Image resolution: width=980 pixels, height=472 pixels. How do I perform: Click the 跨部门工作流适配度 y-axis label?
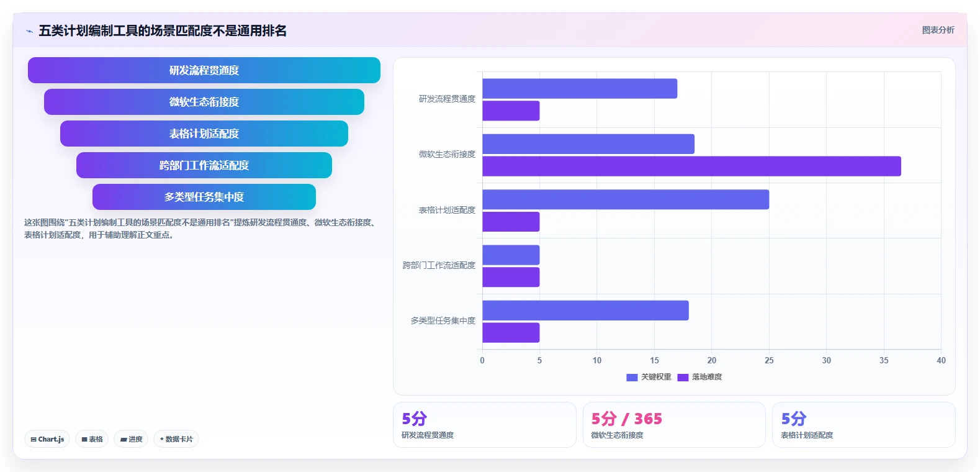439,266
